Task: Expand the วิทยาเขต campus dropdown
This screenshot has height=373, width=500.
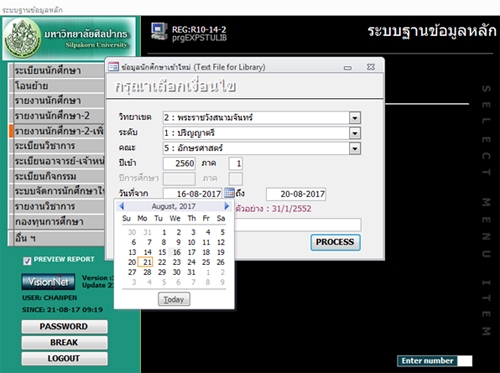Action: click(355, 118)
